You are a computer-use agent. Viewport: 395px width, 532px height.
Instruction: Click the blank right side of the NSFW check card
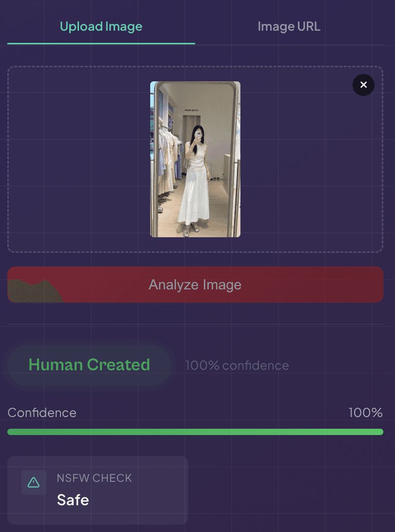pyautogui.click(x=159, y=490)
